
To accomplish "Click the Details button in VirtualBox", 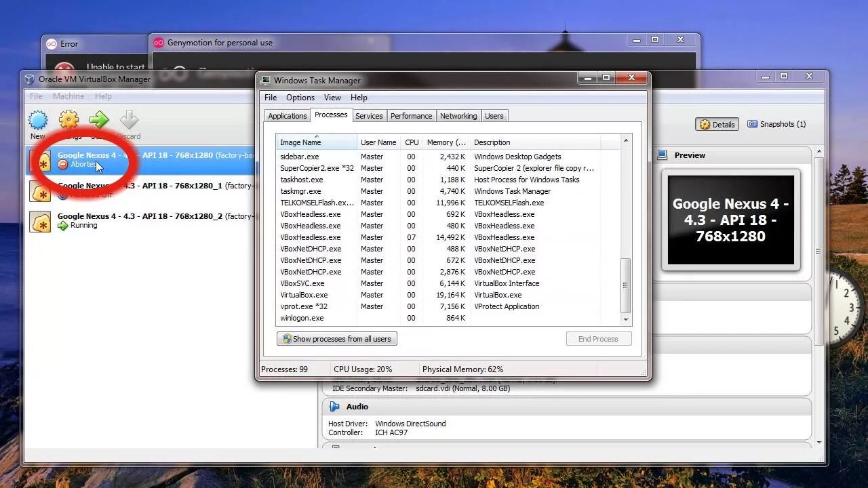I will (x=717, y=124).
